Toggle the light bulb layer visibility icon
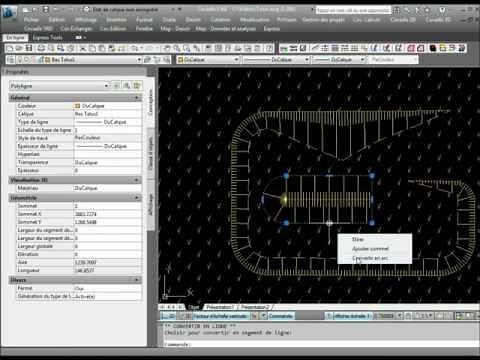This screenshot has height=360, width=480. [x=20, y=60]
